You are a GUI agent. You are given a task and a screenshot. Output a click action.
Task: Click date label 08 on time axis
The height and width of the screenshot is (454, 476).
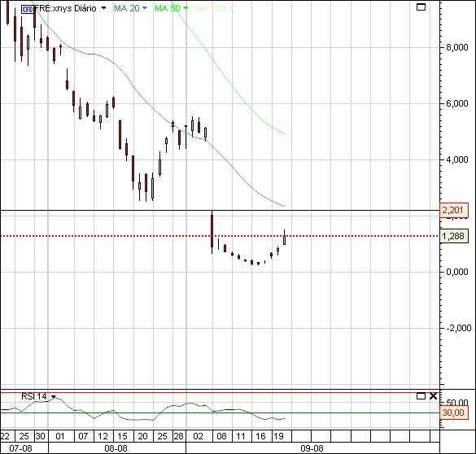click(221, 436)
